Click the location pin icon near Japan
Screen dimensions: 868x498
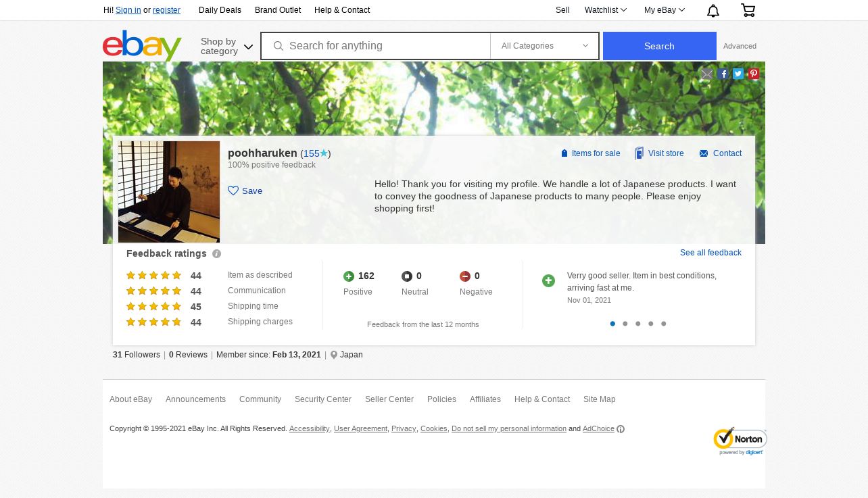[x=334, y=355]
